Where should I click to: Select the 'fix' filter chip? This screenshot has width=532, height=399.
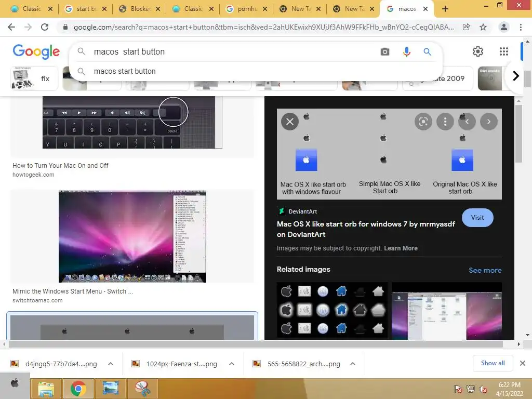34,78
